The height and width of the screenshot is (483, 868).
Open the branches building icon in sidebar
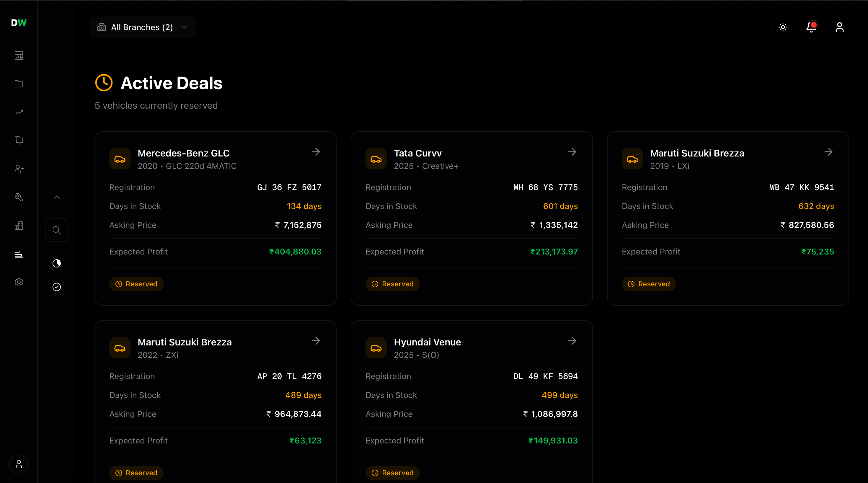pos(19,226)
